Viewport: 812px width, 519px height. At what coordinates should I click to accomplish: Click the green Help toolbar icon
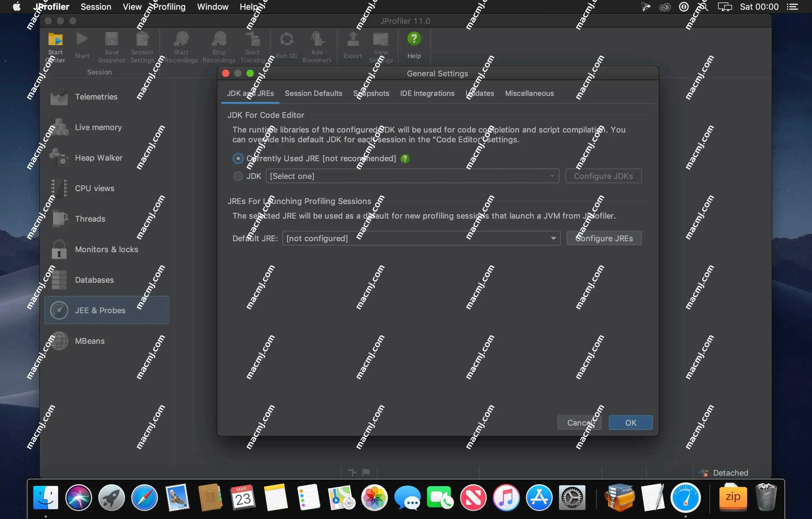414,46
